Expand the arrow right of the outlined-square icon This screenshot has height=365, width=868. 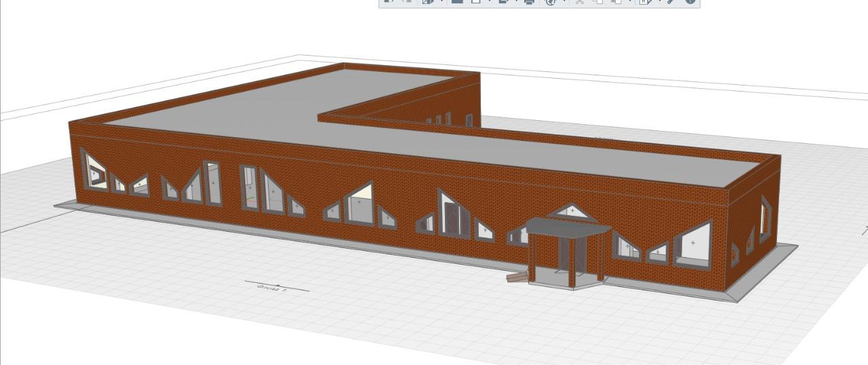tap(490, 2)
